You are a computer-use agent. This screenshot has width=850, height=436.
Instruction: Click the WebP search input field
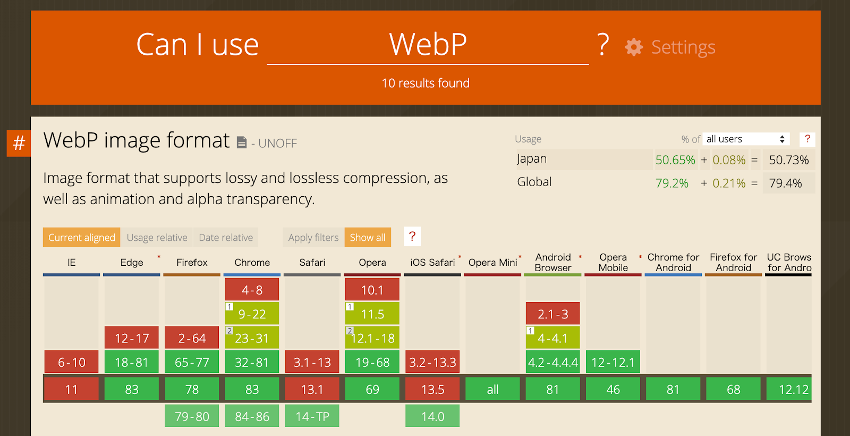tap(428, 44)
